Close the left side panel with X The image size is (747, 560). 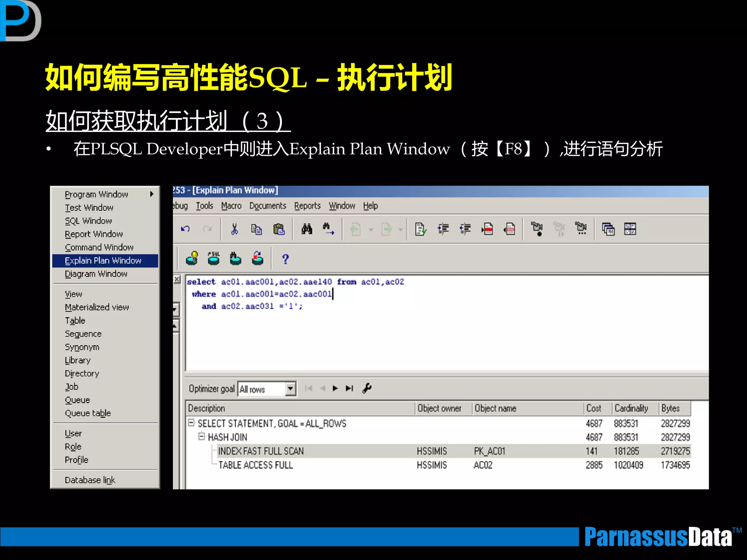(177, 280)
